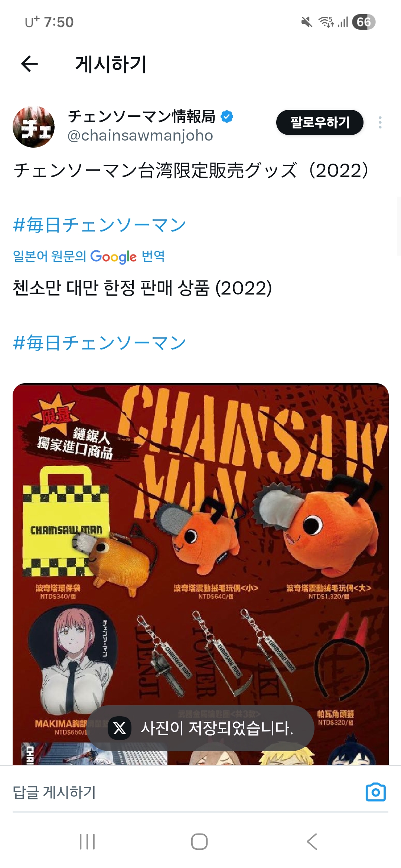Open the チェンソーマン情報局 profile avatar
This screenshot has height=868, width=401.
click(x=34, y=127)
